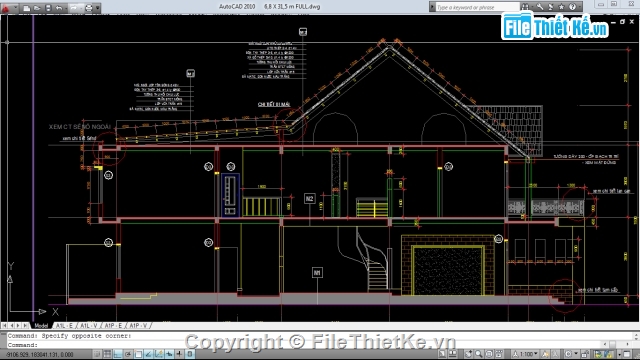Click the Undo arrow icon
The image size is (640, 360).
tap(59, 8)
